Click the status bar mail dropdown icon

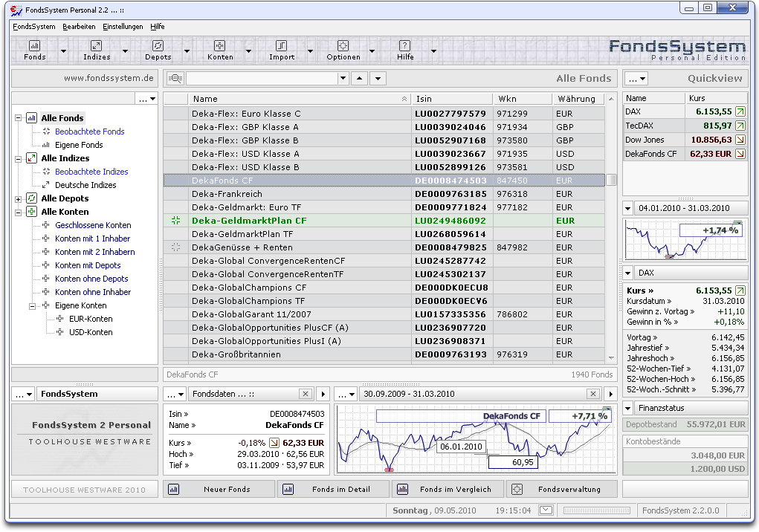546,510
